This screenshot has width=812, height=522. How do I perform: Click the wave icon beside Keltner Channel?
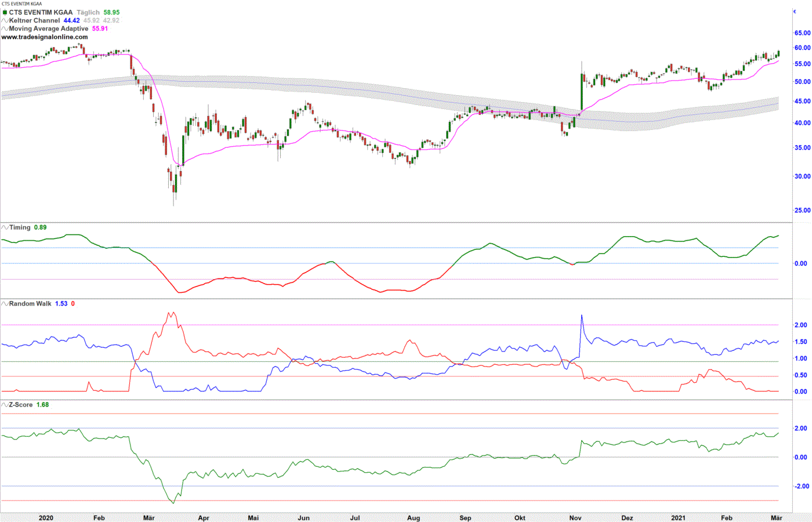pyautogui.click(x=5, y=20)
